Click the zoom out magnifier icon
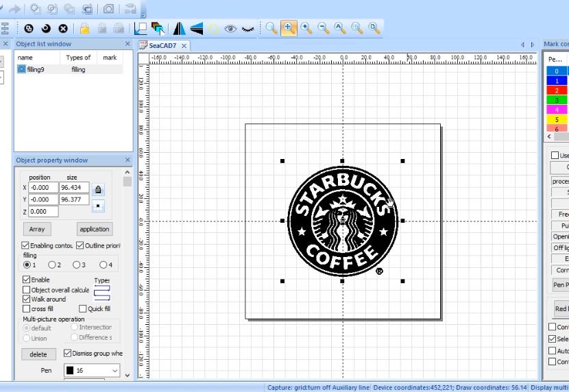This screenshot has height=392, width=569. pos(324,28)
